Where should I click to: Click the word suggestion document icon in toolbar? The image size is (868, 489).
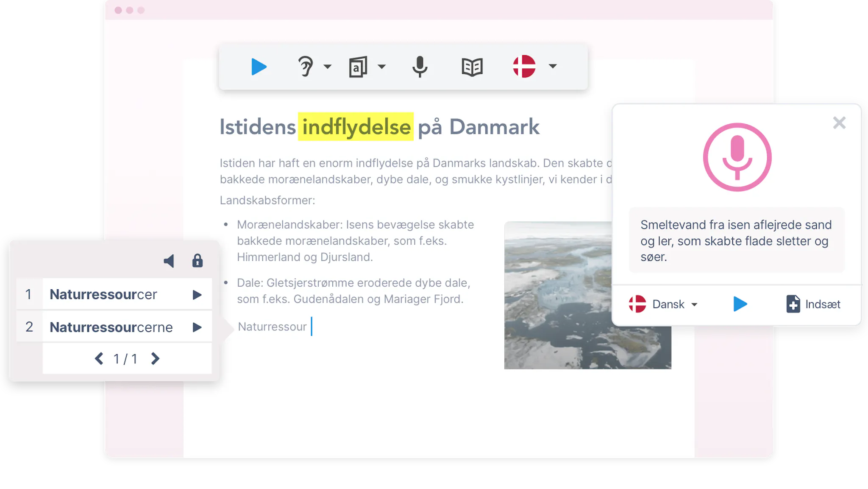[x=358, y=67]
